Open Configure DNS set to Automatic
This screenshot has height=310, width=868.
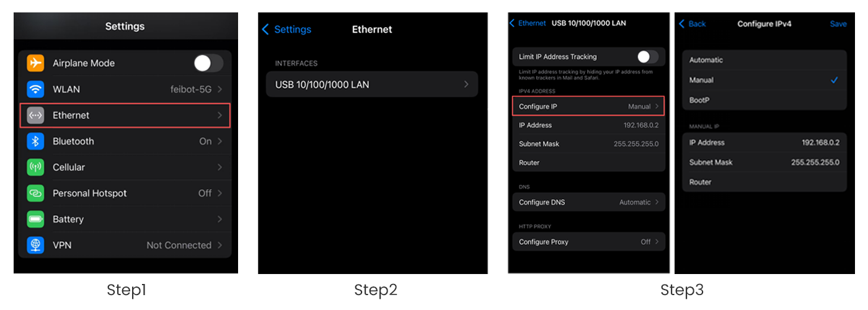coord(588,202)
